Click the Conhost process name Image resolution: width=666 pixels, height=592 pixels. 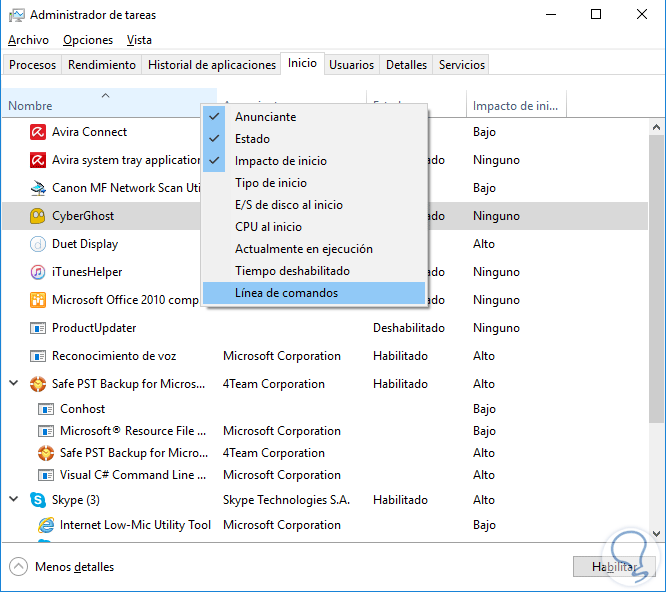[x=83, y=409]
